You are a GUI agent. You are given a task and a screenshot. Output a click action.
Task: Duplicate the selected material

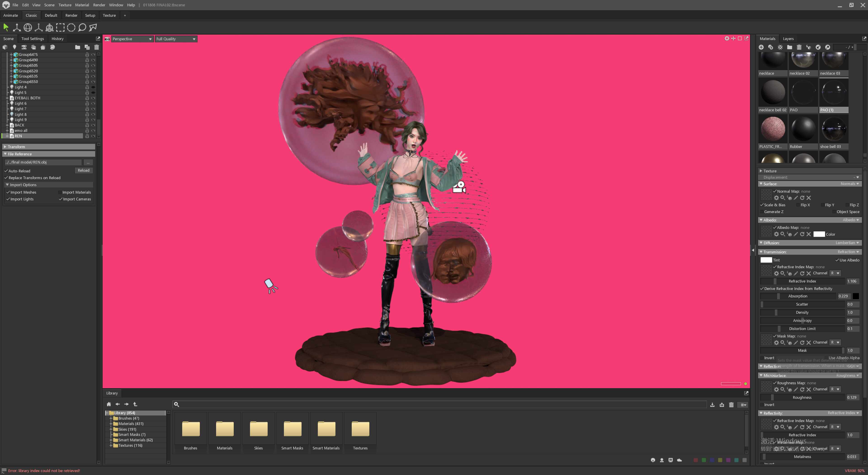point(771,47)
